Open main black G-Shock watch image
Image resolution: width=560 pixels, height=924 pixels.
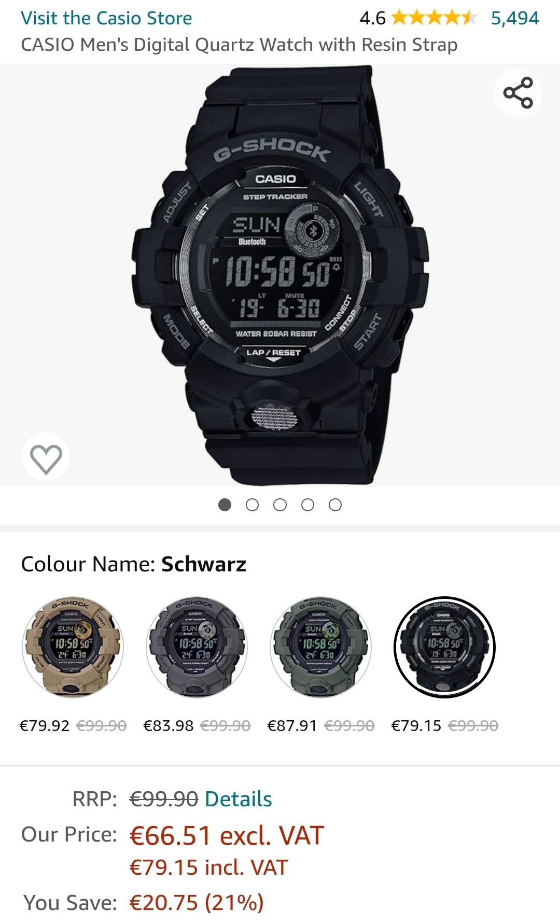click(280, 275)
